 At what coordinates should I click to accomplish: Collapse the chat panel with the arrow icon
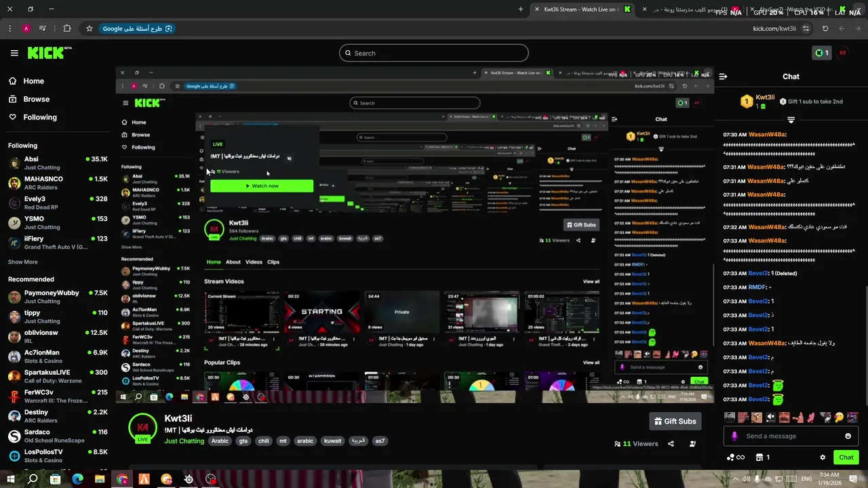click(x=723, y=77)
